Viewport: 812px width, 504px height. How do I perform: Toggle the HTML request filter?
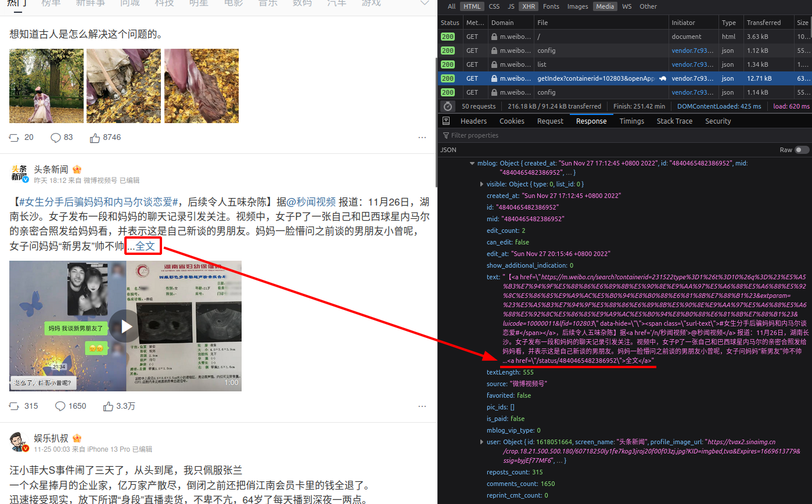[x=472, y=6]
